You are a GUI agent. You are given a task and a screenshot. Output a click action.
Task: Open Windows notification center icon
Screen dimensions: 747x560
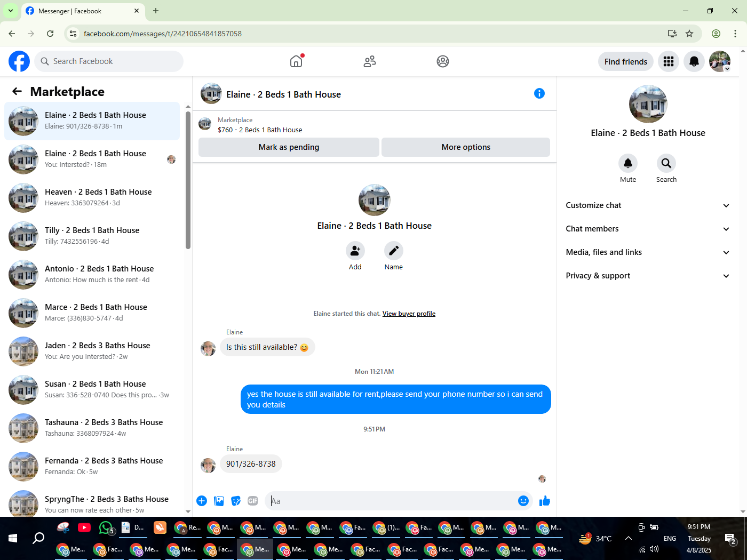[730, 539]
